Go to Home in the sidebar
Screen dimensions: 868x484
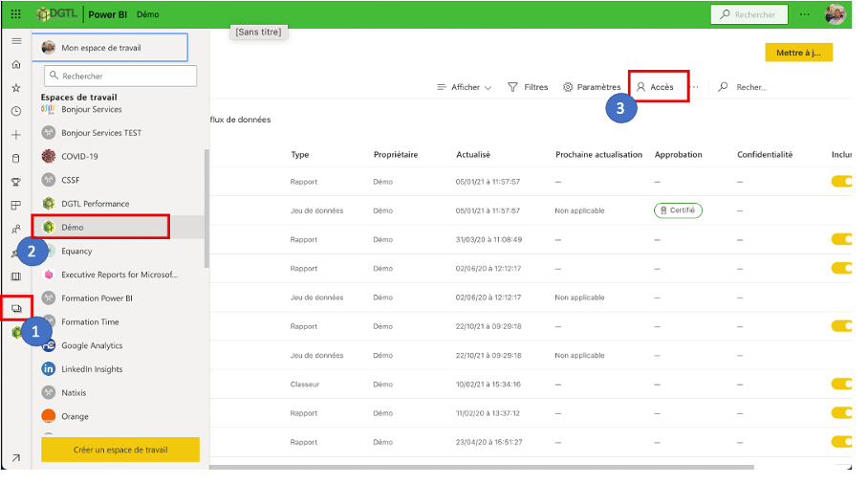16,64
